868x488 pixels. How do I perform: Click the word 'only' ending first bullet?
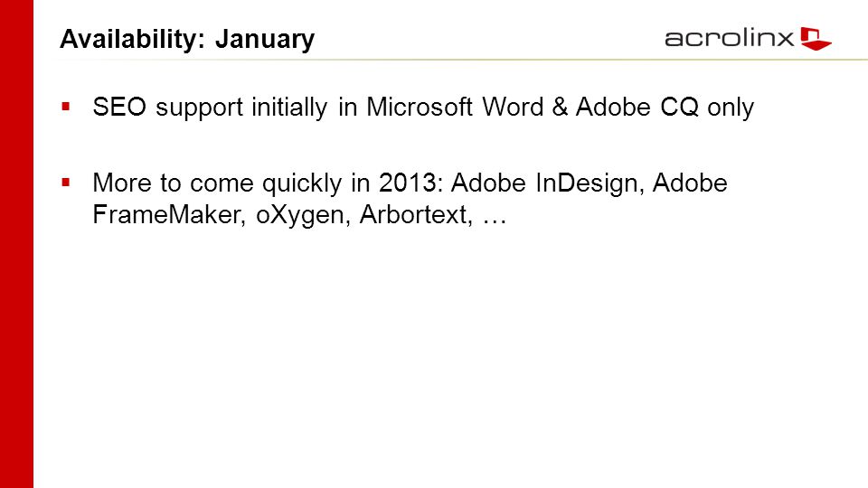[x=731, y=108]
